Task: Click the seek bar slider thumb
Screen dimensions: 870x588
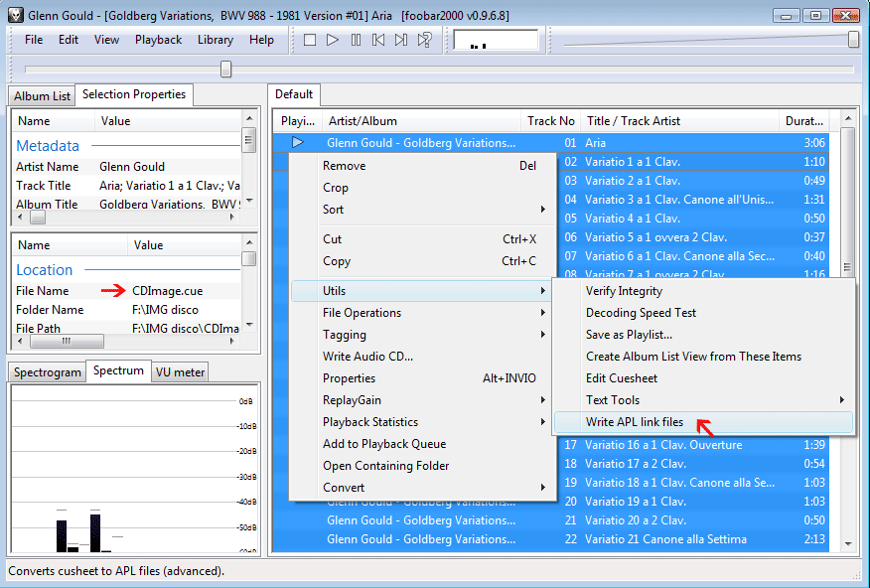Action: pos(225,70)
